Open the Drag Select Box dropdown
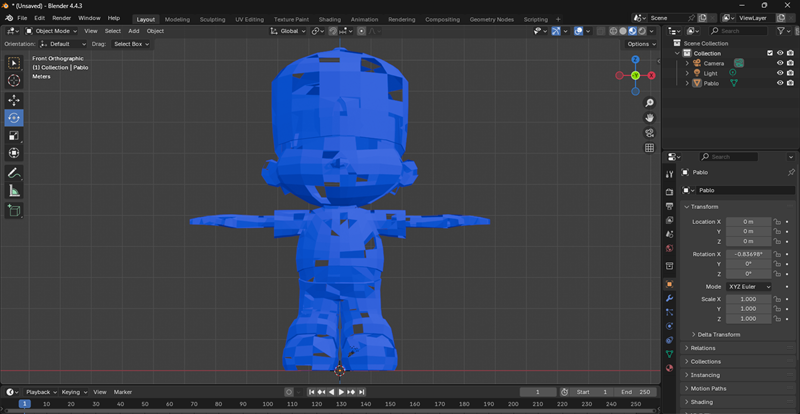This screenshot has height=414, width=800. 131,44
